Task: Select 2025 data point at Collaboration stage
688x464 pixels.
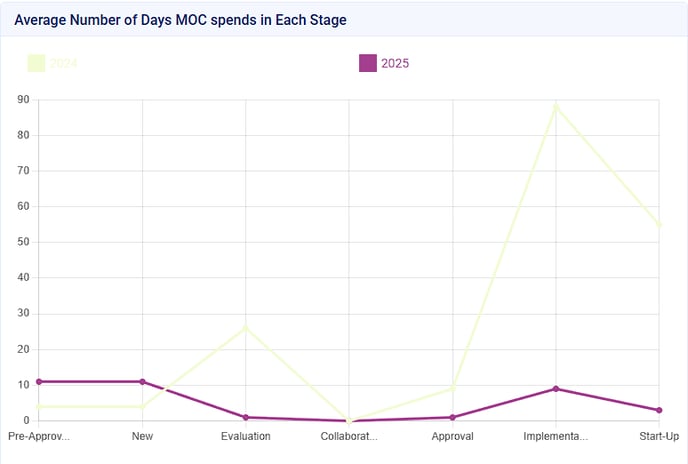Action: [349, 421]
